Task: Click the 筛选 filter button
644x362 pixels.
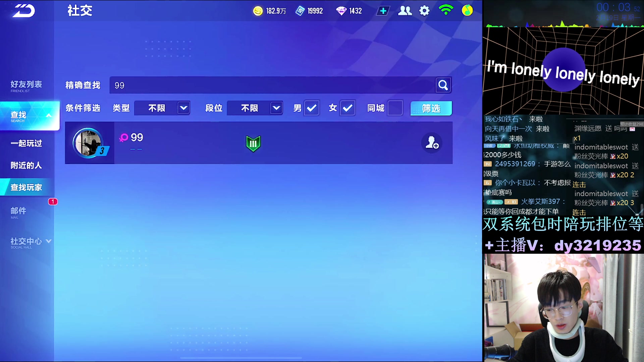Action: click(431, 108)
